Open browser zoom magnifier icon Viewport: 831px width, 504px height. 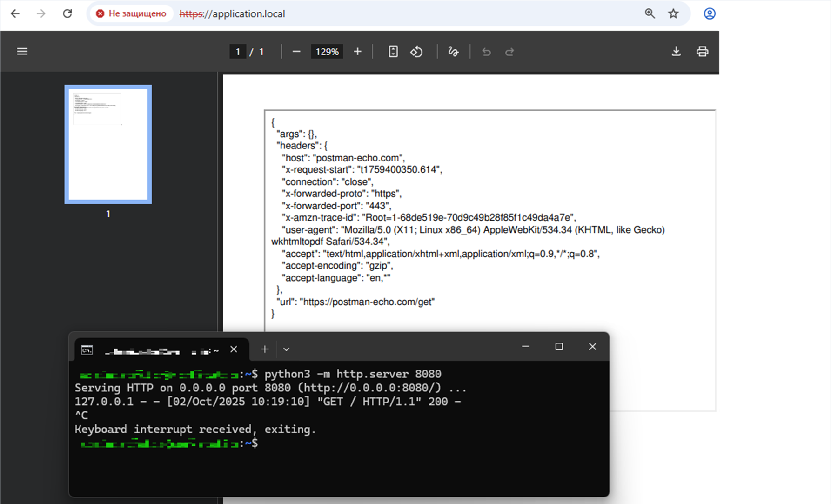pyautogui.click(x=650, y=13)
